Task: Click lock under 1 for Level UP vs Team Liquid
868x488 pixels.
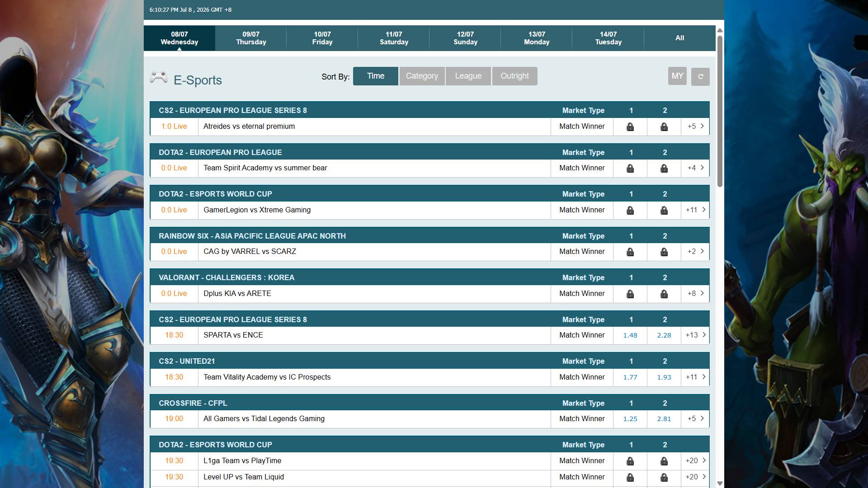Action: (x=630, y=478)
